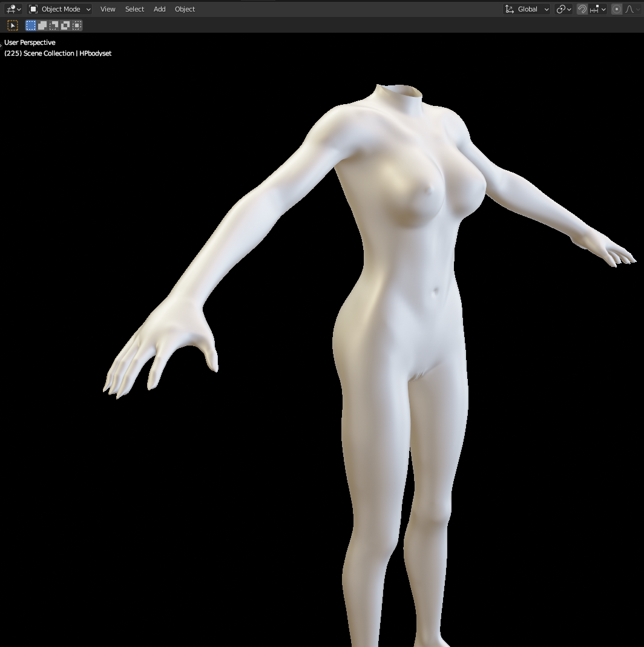The height and width of the screenshot is (647, 644).
Task: Open the Global transform orientation dropdown
Action: [x=527, y=9]
